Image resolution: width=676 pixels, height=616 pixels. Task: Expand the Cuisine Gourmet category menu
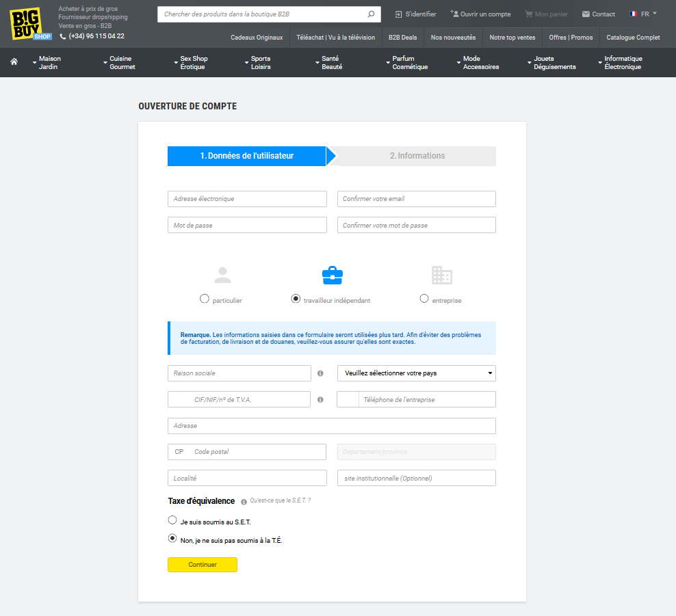tap(120, 62)
